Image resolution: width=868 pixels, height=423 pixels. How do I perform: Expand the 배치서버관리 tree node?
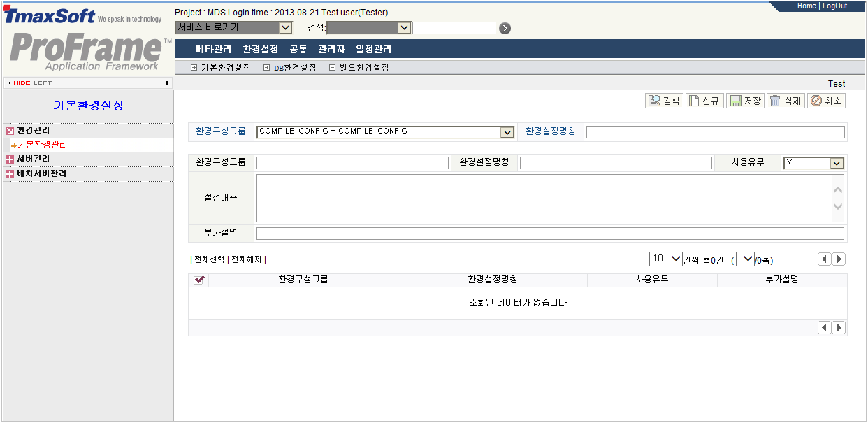pyautogui.click(x=10, y=174)
